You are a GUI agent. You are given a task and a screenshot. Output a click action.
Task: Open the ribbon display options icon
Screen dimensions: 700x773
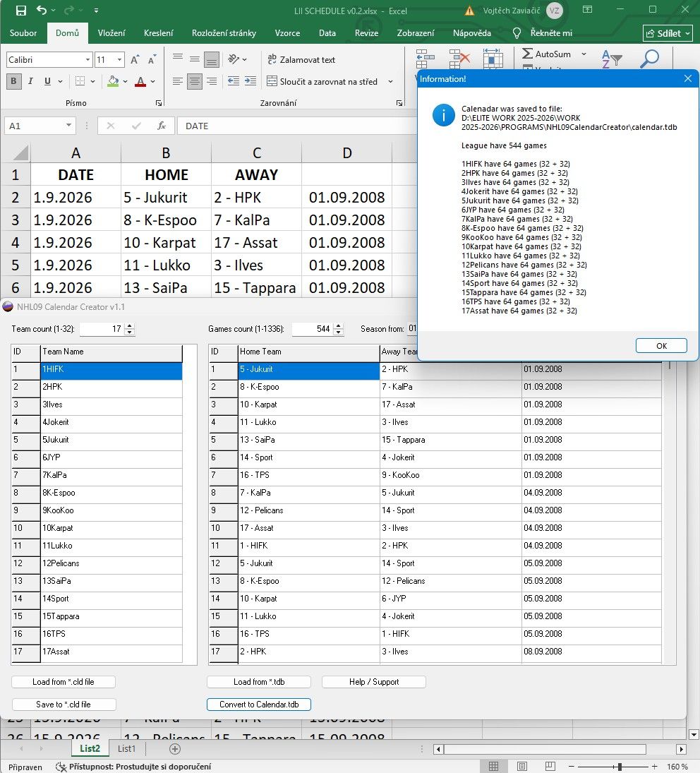point(587,10)
